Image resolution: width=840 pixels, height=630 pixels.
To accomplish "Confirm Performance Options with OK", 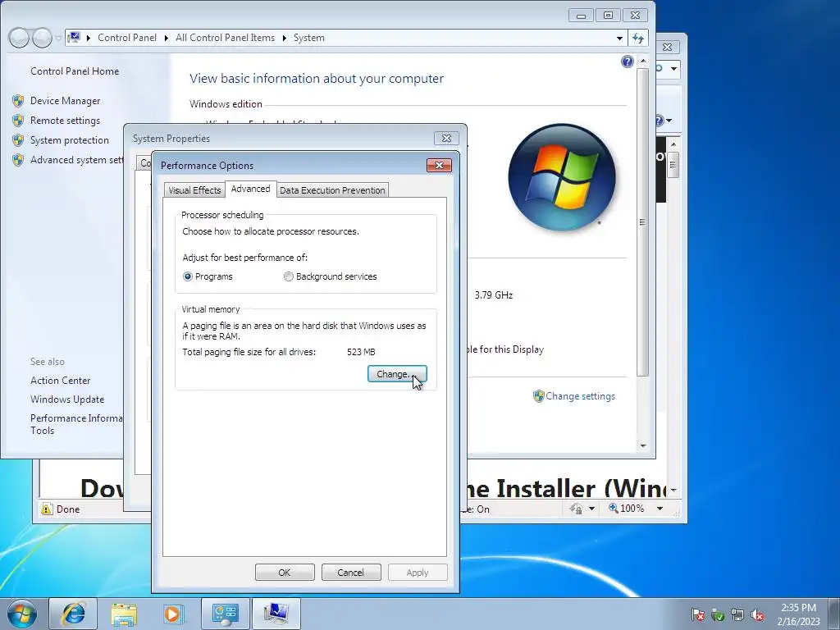I will coord(285,572).
